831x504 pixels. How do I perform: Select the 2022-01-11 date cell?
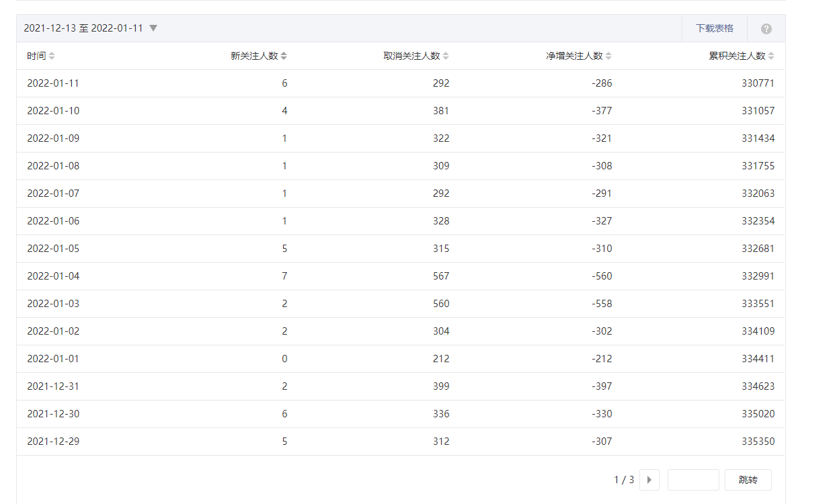[53, 83]
